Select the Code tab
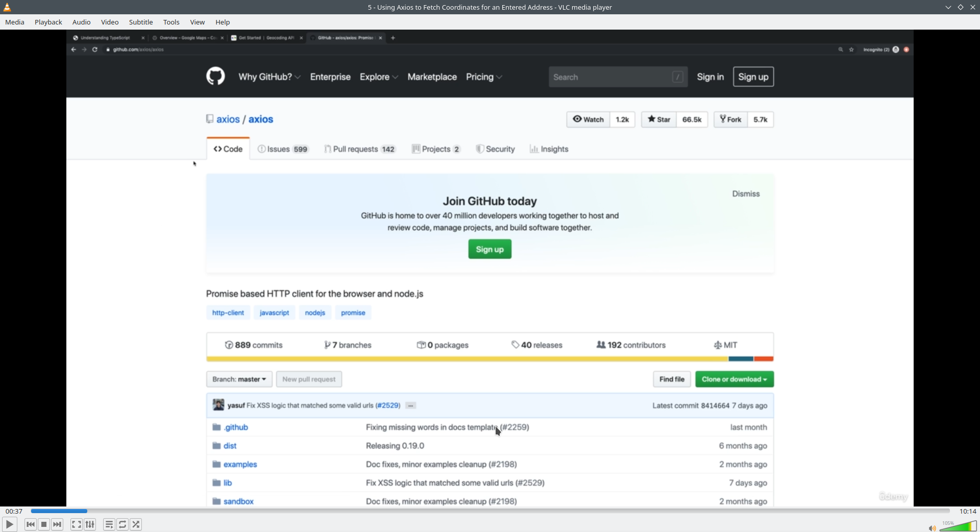The height and width of the screenshot is (532, 980). tap(228, 149)
